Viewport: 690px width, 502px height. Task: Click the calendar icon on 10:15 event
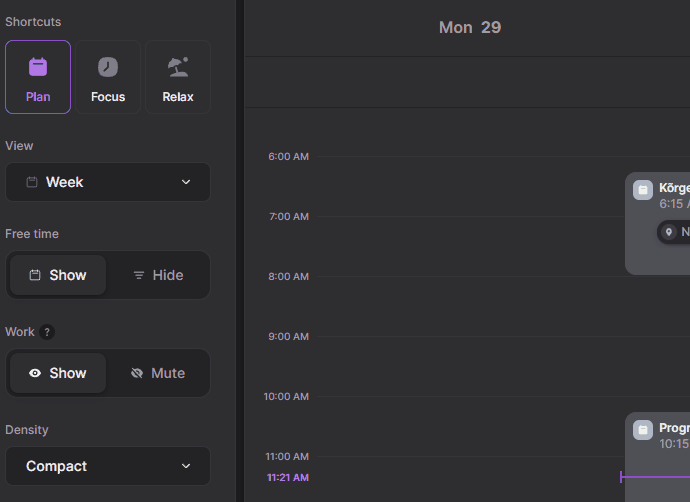[643, 430]
